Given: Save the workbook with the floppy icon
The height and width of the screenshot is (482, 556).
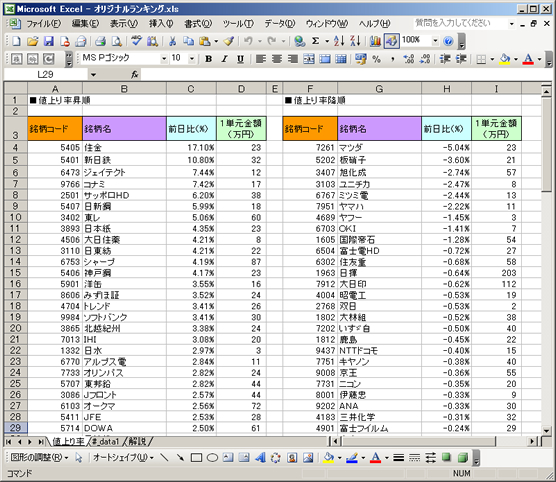Looking at the screenshot, I should (x=49, y=41).
